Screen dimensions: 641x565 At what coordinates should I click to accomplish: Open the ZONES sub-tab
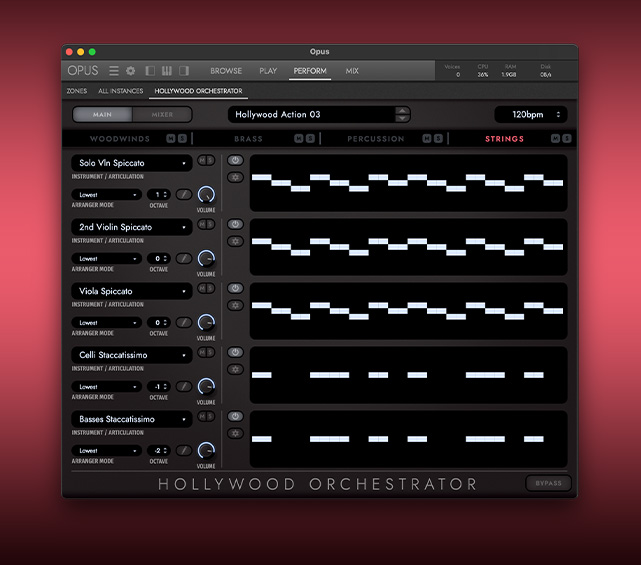pyautogui.click(x=77, y=91)
